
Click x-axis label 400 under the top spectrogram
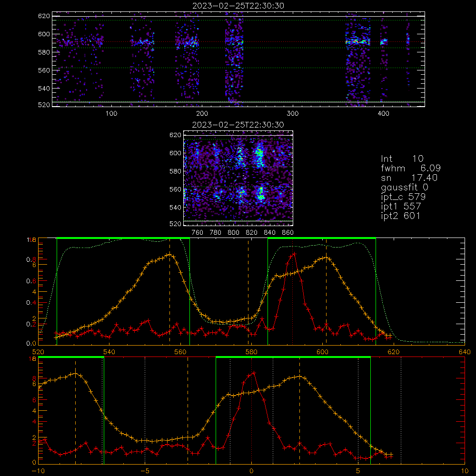coord(383,114)
